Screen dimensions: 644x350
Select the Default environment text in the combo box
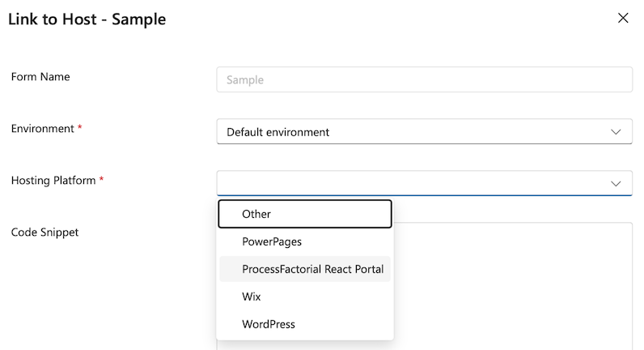(x=278, y=132)
